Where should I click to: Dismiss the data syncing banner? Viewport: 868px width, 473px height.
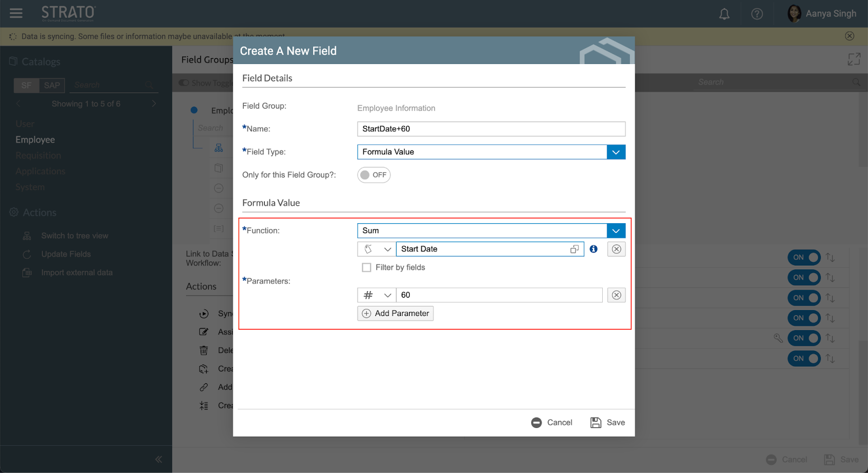[850, 36]
